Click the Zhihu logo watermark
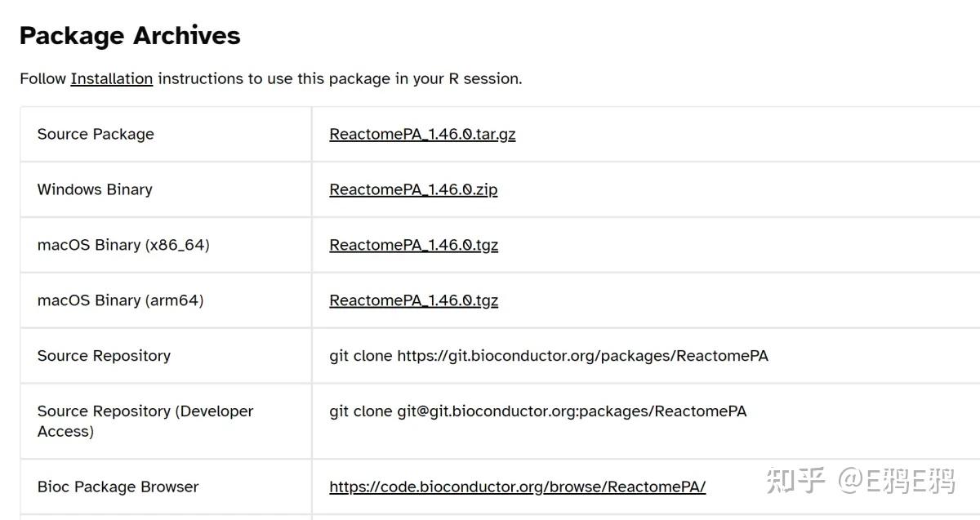Image resolution: width=980 pixels, height=520 pixels. [795, 481]
